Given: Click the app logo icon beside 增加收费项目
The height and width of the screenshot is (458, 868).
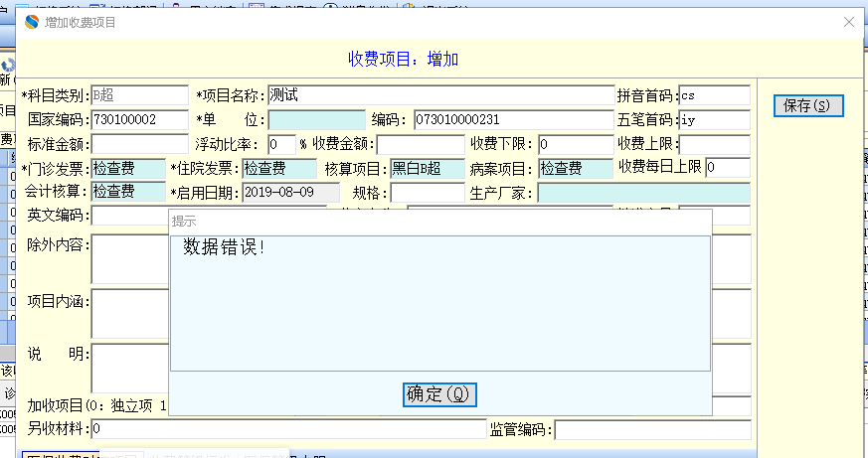Looking at the screenshot, I should (32, 22).
